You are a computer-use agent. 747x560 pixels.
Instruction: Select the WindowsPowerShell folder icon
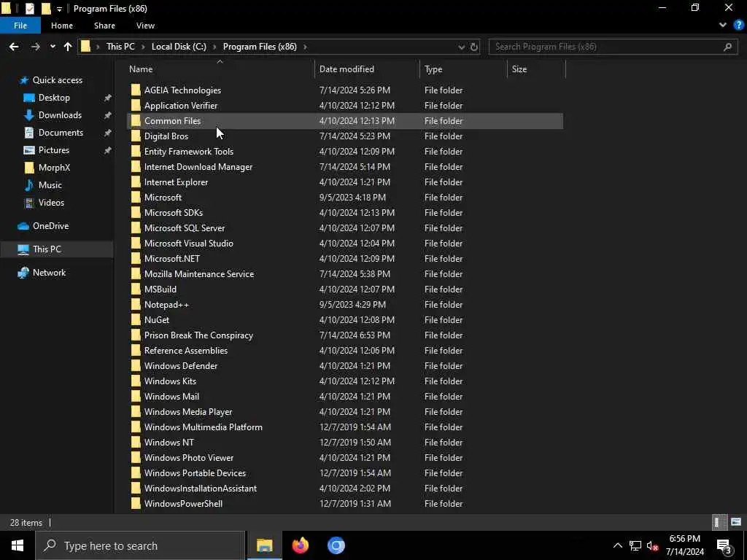[x=136, y=503]
